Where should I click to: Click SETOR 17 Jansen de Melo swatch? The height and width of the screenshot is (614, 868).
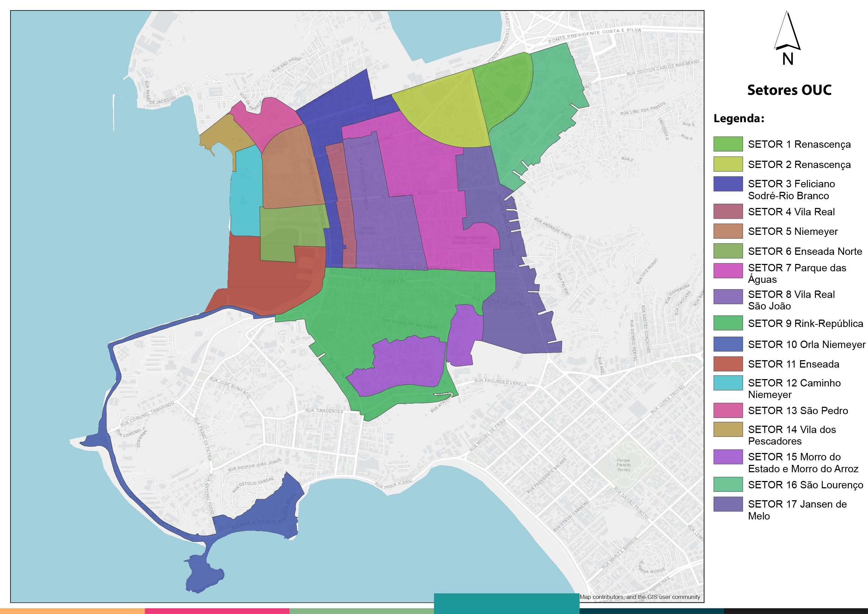(x=728, y=504)
